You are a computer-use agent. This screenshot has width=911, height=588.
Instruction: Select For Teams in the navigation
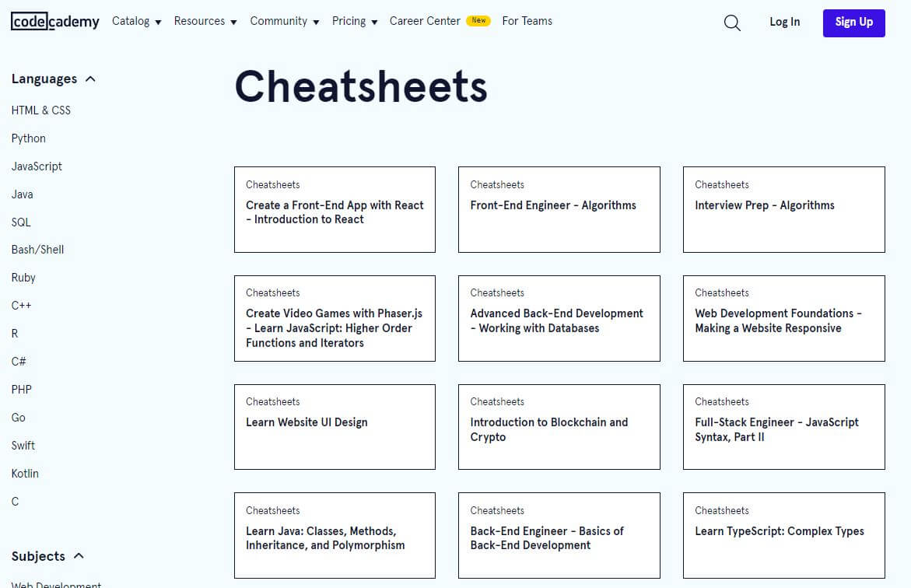(x=527, y=21)
